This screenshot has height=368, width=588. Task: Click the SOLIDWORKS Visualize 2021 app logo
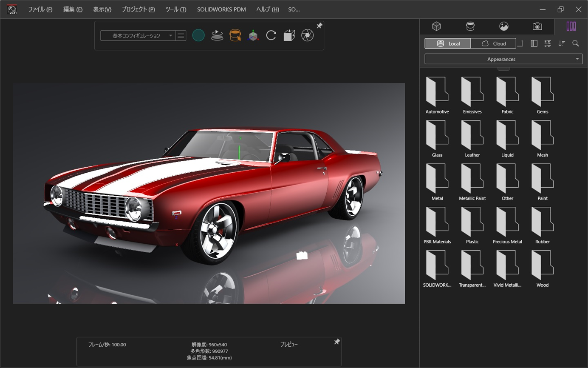(12, 9)
